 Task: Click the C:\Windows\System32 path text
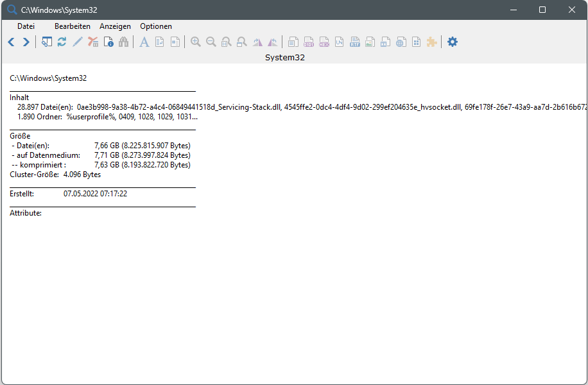(x=48, y=78)
